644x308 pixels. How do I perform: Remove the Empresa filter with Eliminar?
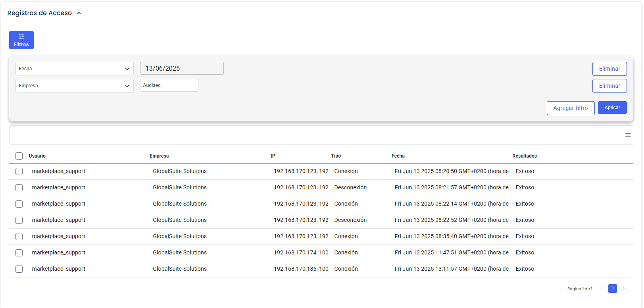click(609, 86)
